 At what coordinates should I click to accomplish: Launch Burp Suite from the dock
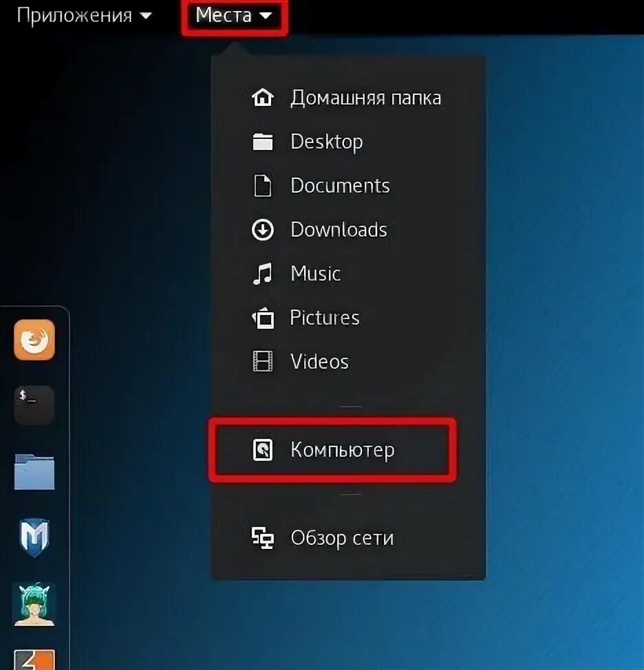(x=34, y=659)
